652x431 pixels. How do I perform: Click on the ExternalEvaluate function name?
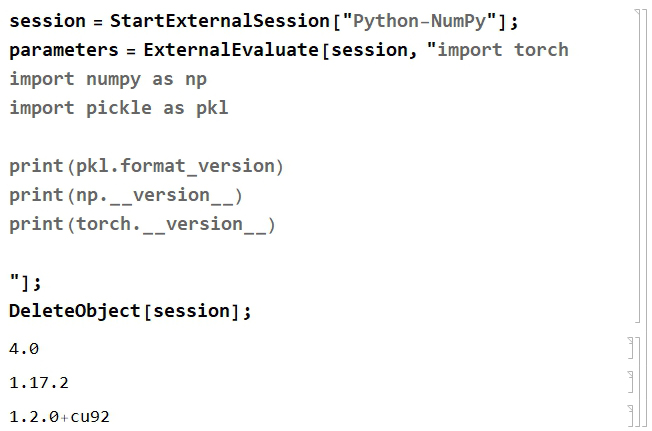click(x=231, y=50)
